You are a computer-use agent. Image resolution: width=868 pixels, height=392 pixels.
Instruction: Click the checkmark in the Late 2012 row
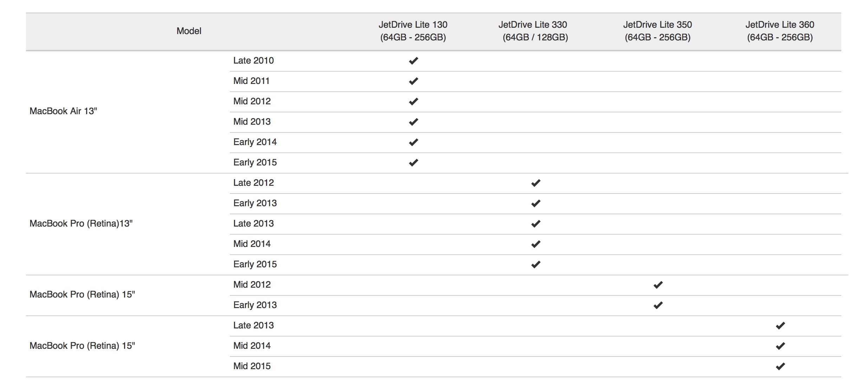[536, 183]
